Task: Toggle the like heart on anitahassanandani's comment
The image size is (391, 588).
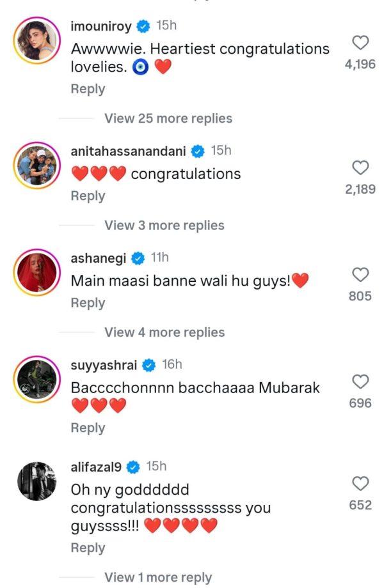Action: [x=360, y=169]
